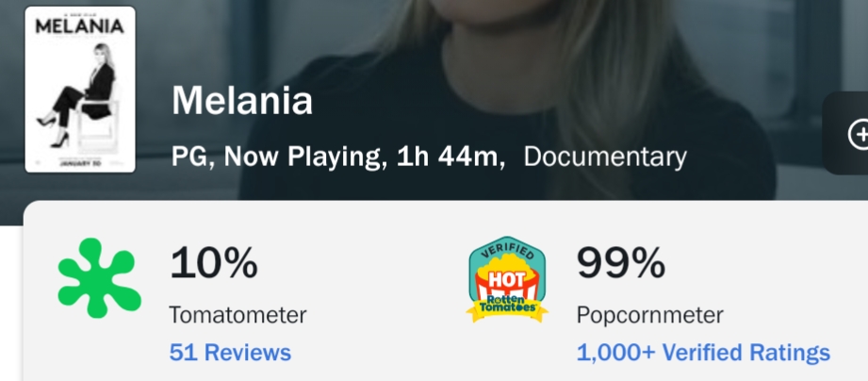The width and height of the screenshot is (868, 381).
Task: Click empty area of the scores card
Action: (x=387, y=288)
